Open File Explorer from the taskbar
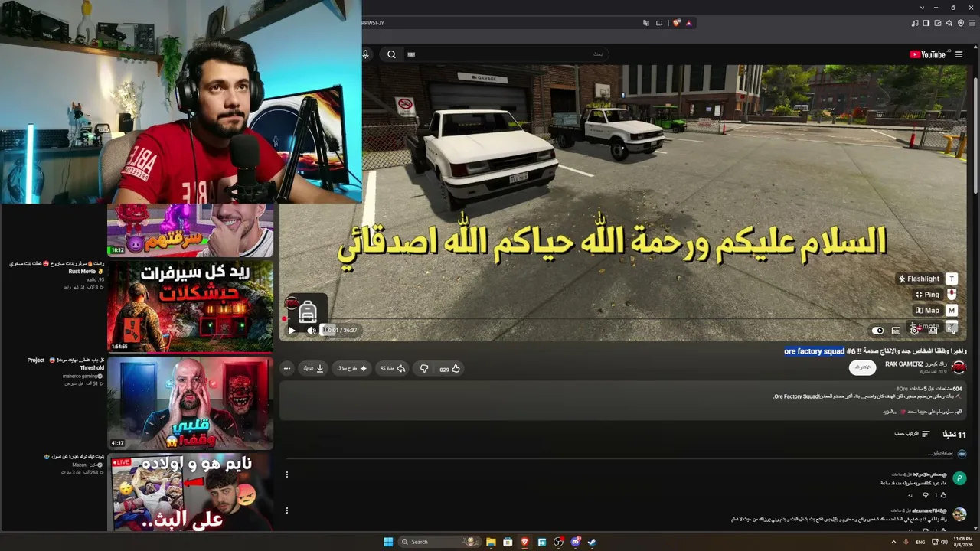The width and height of the screenshot is (980, 551). 491,542
